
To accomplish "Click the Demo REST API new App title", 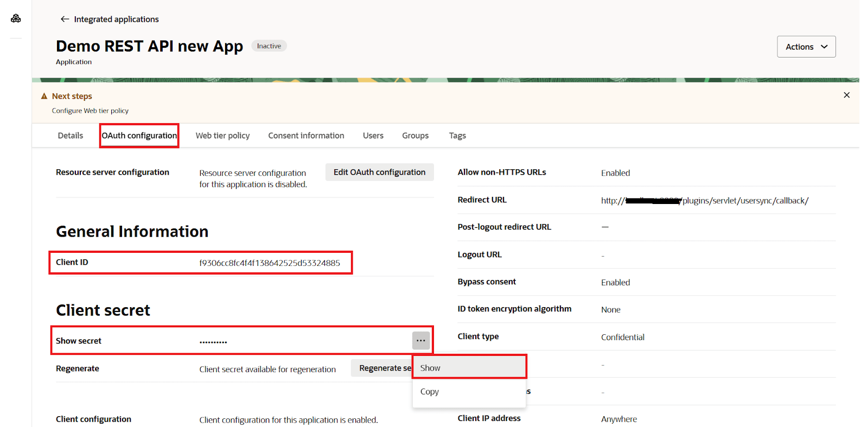I will 149,46.
